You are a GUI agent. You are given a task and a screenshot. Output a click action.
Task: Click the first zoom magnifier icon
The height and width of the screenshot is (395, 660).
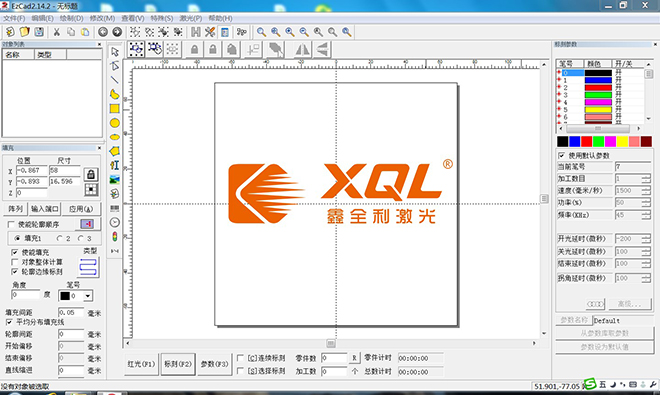click(x=261, y=32)
